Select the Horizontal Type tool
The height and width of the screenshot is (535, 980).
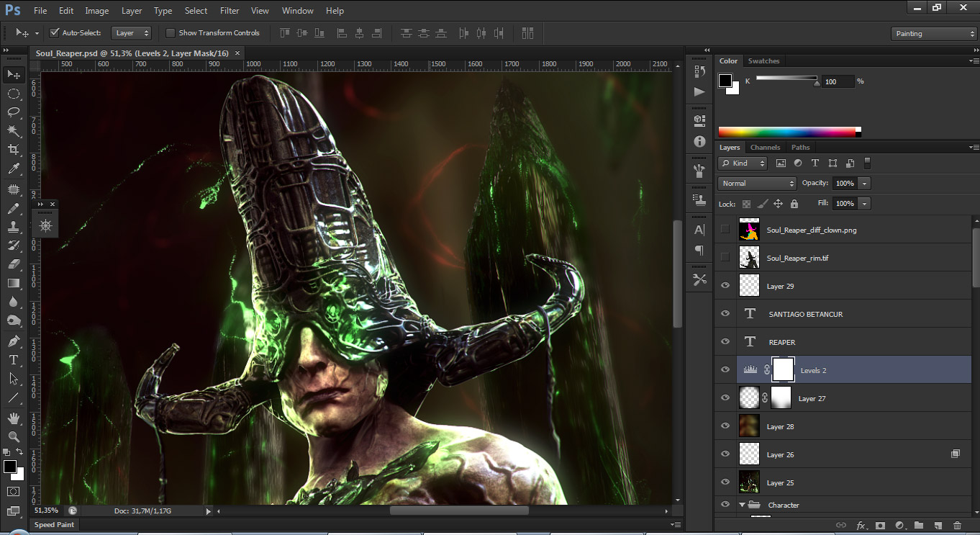coord(14,359)
